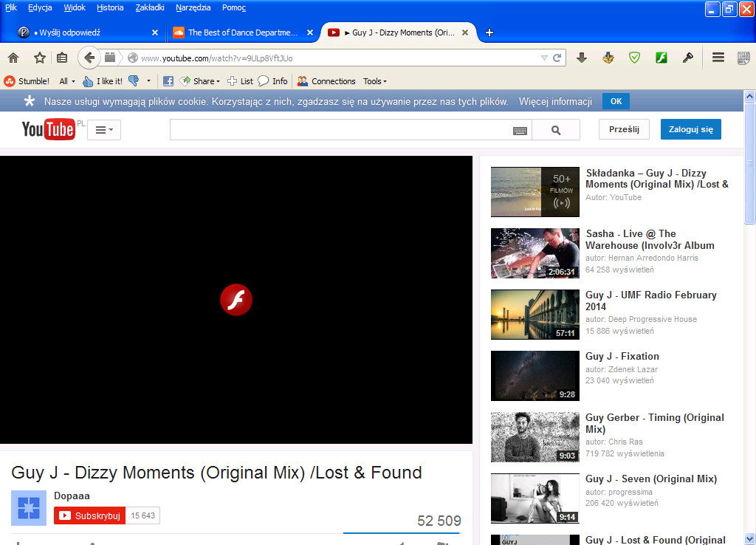Open the Share dropdown

coord(201,81)
